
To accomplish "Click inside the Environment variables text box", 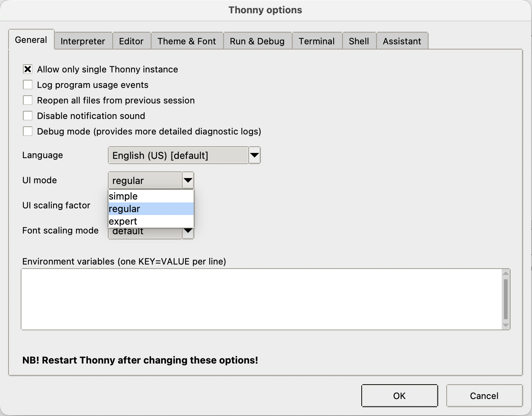I will point(261,299).
